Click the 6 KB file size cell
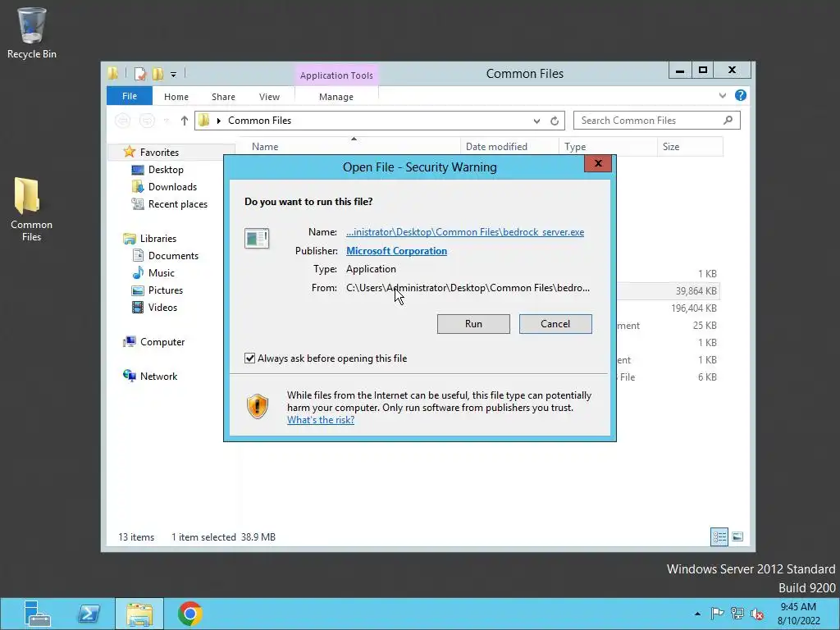The height and width of the screenshot is (630, 840). [x=707, y=377]
